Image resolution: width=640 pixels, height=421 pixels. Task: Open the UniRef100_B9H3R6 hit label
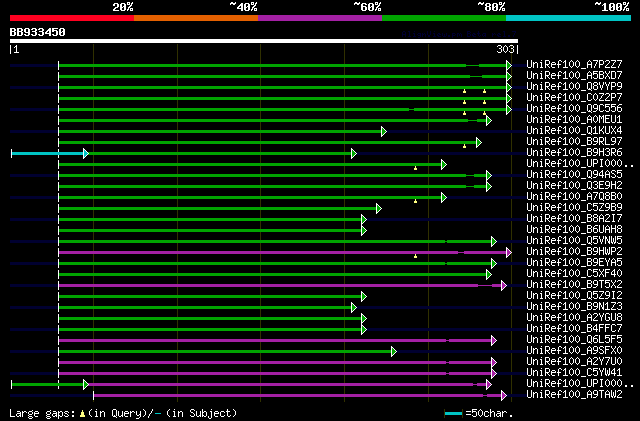[x=574, y=153]
